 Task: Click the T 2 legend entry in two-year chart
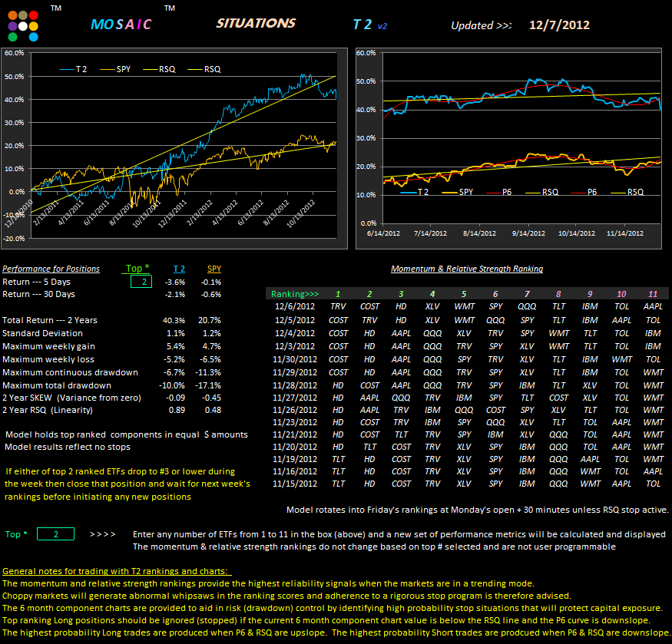pyautogui.click(x=73, y=69)
